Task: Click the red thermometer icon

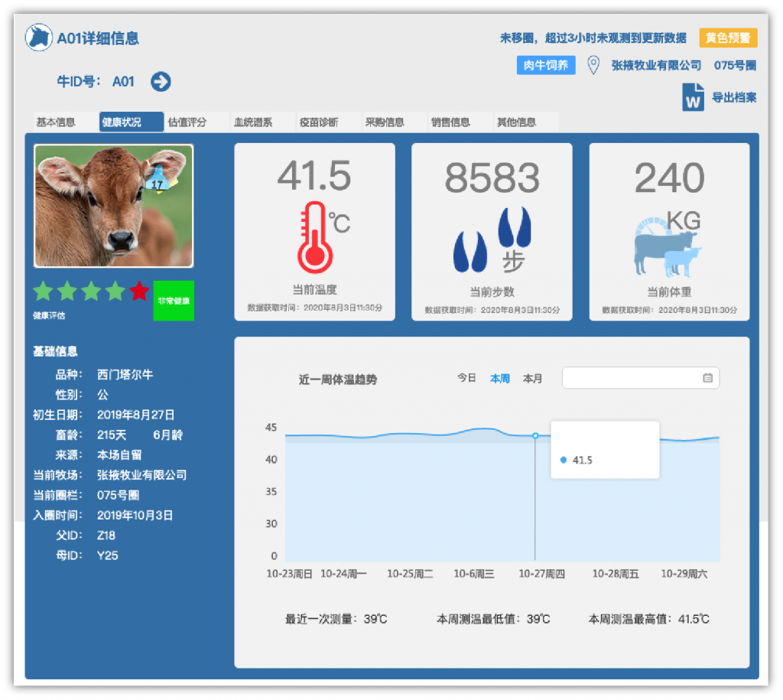Action: tap(315, 237)
